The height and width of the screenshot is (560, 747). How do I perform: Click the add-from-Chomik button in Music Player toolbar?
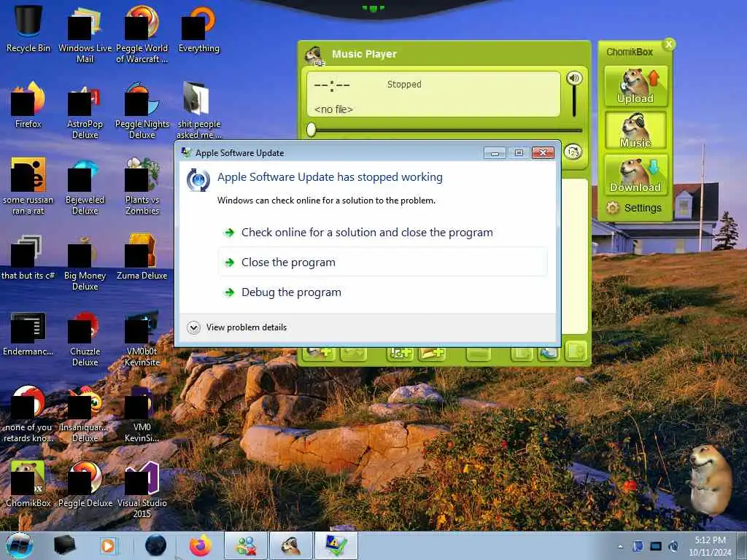point(318,354)
